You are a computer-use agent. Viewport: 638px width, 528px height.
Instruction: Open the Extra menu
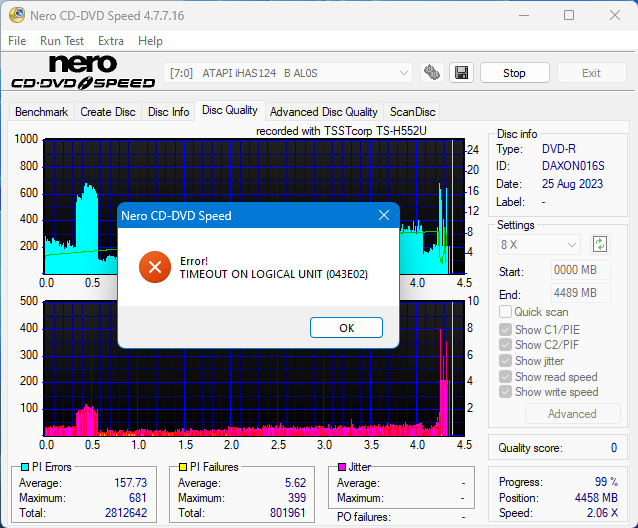click(111, 41)
